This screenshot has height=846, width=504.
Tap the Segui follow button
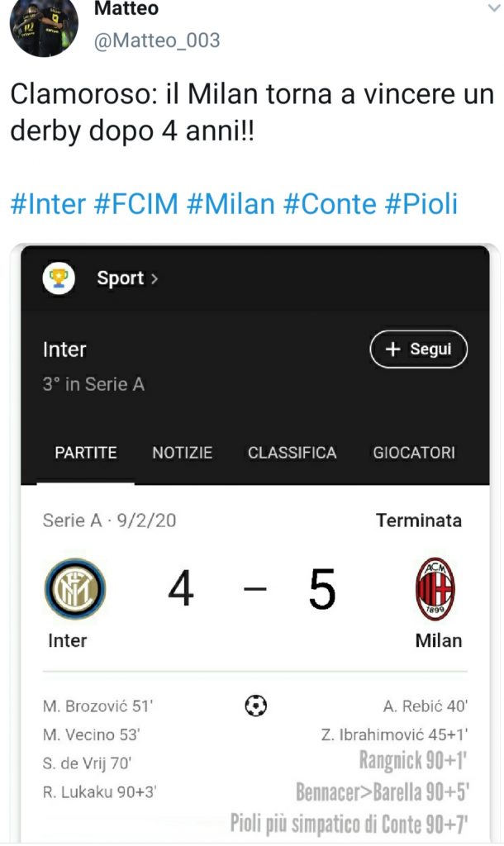pyautogui.click(x=418, y=349)
